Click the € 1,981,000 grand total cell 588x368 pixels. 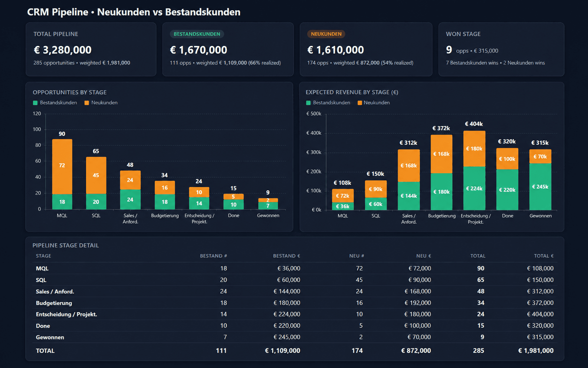536,351
